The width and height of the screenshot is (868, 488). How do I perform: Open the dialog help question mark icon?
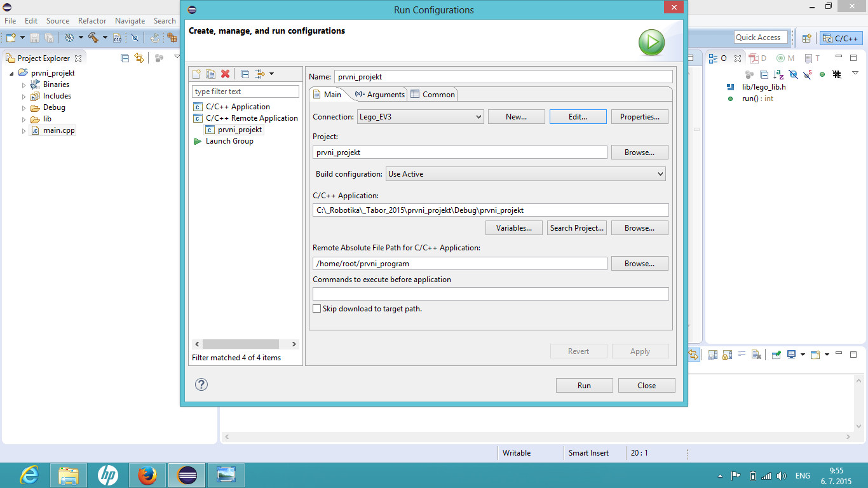[201, 384]
